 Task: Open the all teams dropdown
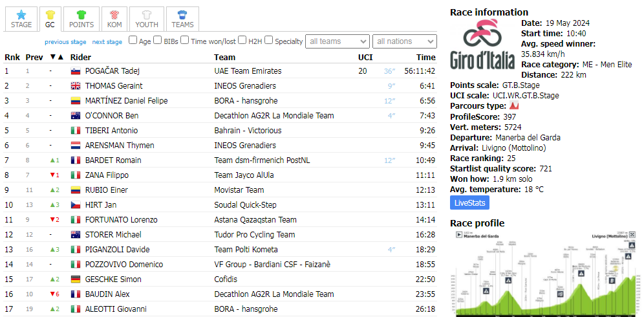[338, 41]
